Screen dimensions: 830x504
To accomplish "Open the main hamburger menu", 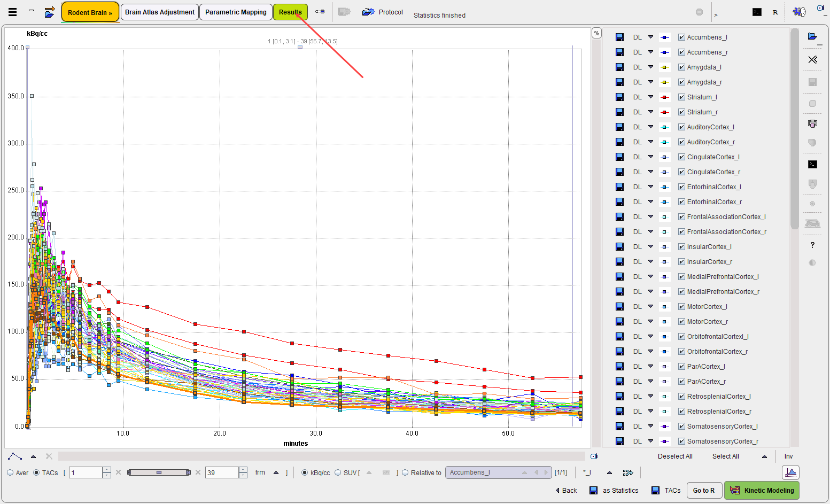I will (12, 12).
